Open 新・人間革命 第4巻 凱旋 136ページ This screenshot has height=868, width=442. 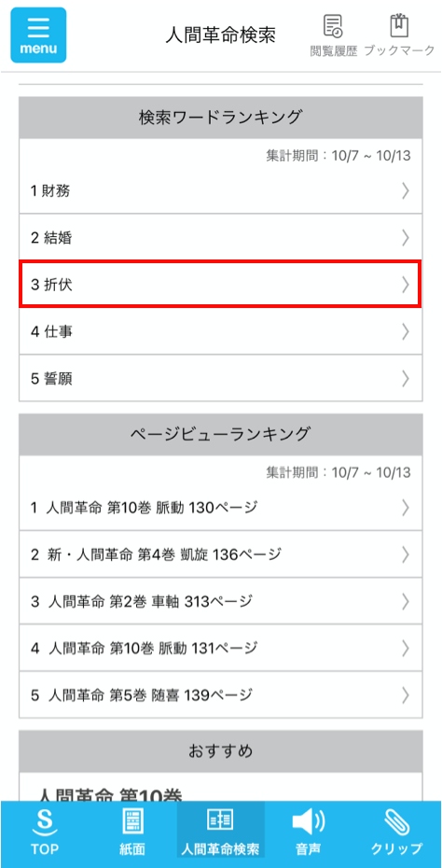point(221,554)
